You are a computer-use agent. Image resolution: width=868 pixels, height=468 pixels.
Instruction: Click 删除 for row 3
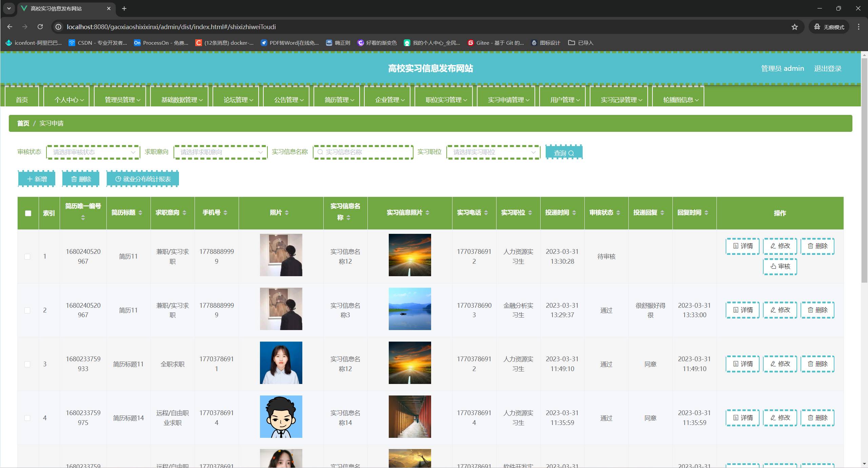click(817, 364)
